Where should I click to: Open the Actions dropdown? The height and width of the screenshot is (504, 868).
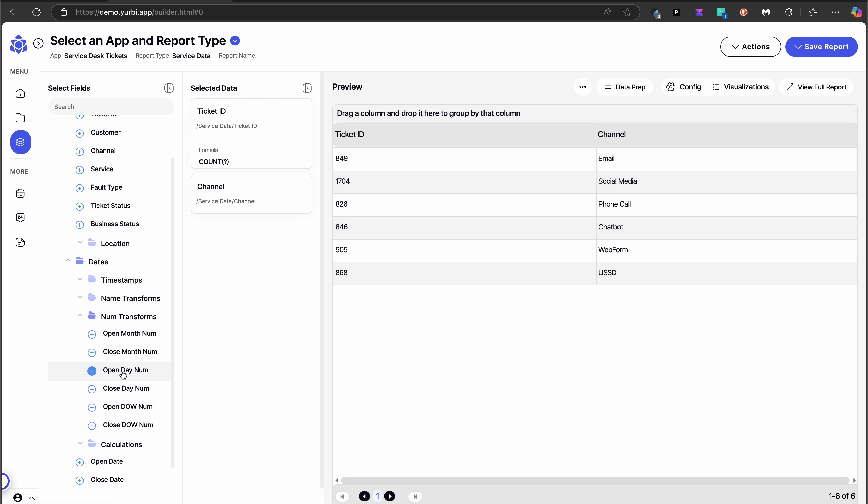pyautogui.click(x=750, y=46)
